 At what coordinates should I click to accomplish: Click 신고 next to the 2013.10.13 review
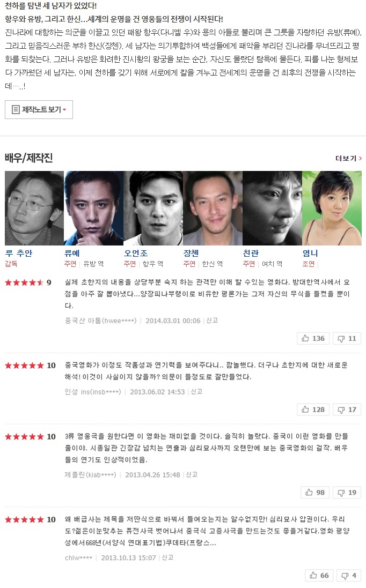coord(167,557)
